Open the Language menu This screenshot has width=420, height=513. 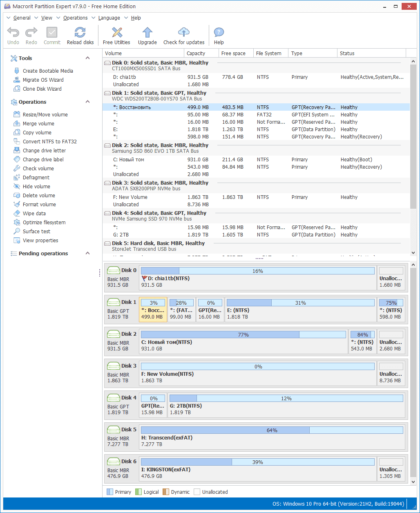(109, 18)
